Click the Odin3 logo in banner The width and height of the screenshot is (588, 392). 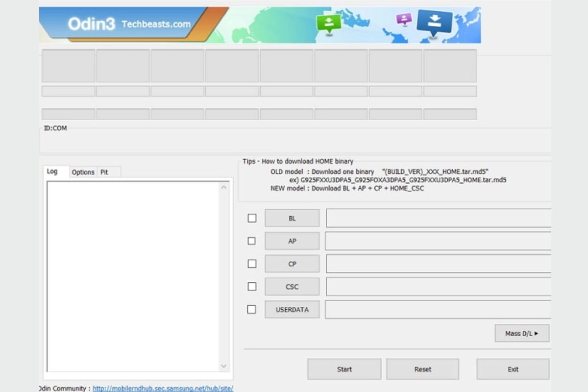[92, 24]
